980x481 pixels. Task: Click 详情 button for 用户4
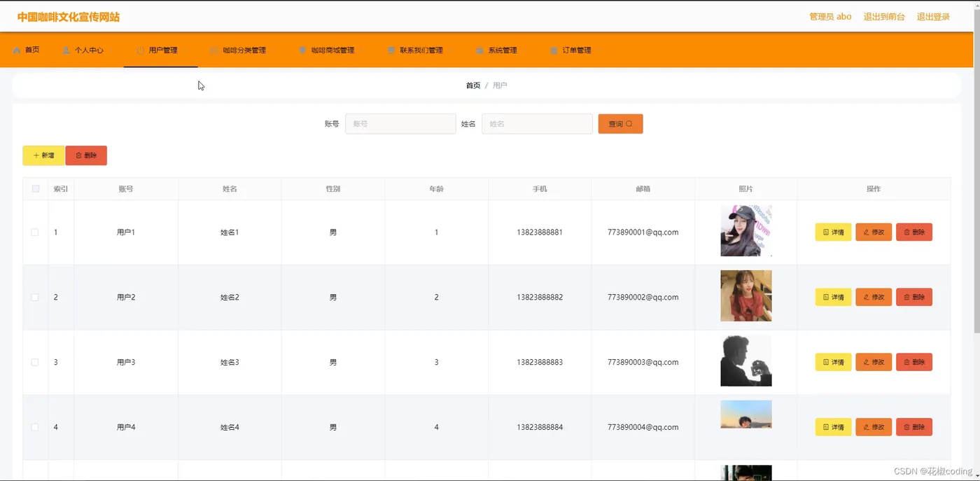pyautogui.click(x=833, y=427)
